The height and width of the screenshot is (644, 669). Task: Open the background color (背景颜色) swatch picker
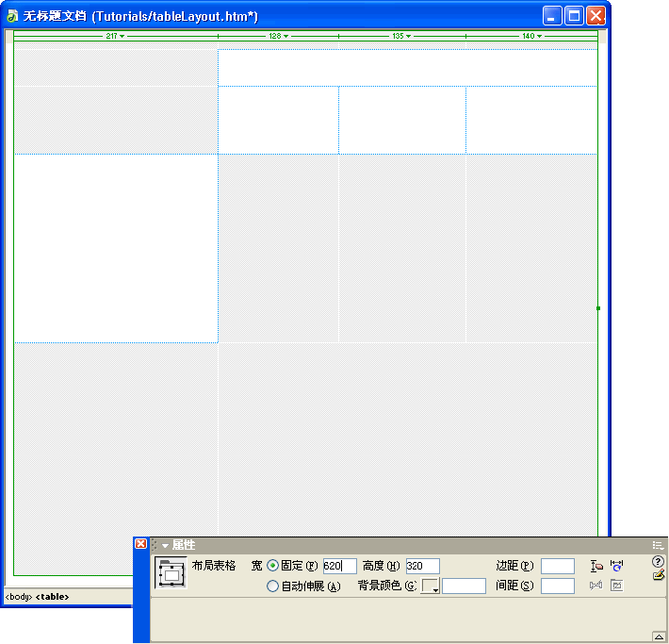[430, 586]
